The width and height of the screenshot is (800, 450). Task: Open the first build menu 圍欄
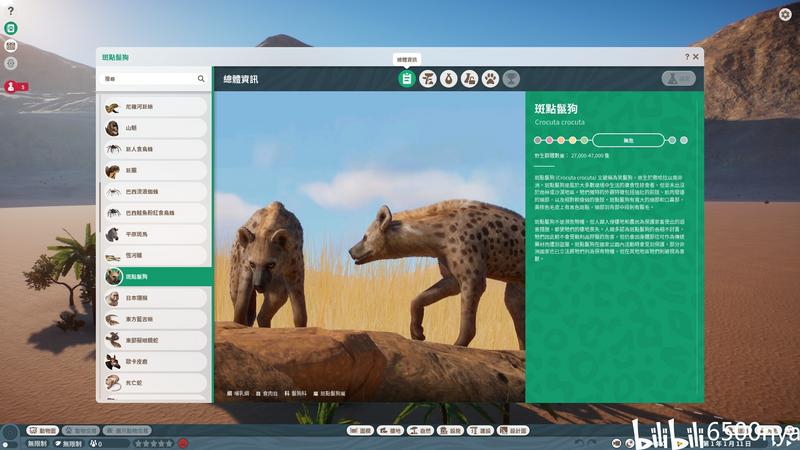(360, 431)
